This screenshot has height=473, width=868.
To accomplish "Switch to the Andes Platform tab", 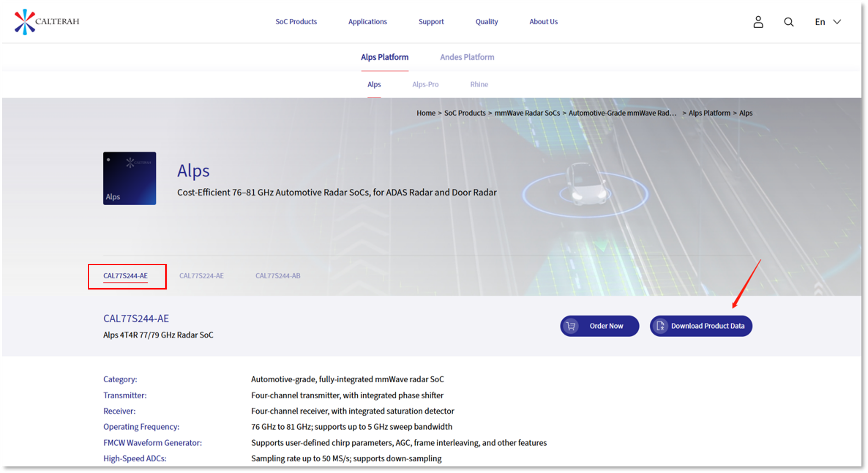I will [x=467, y=57].
